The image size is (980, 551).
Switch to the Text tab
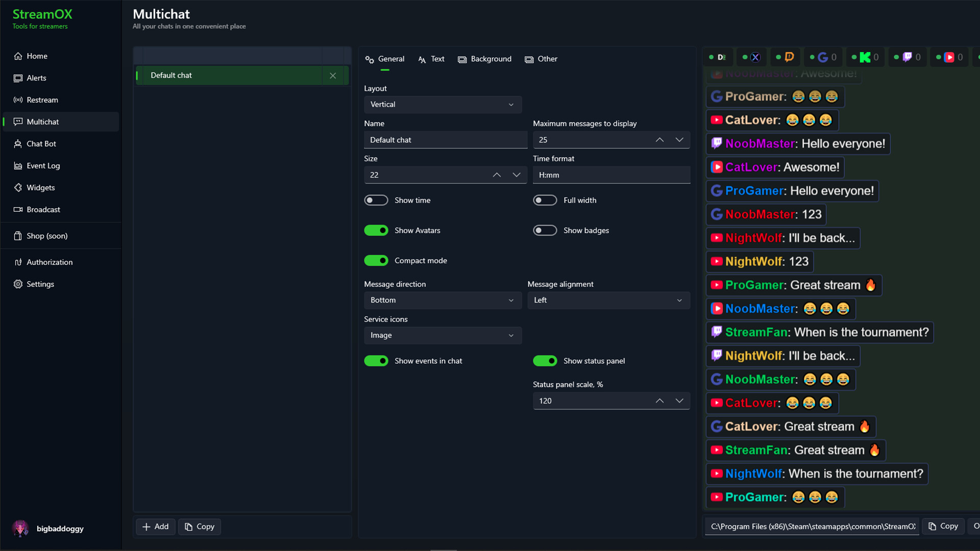click(431, 59)
